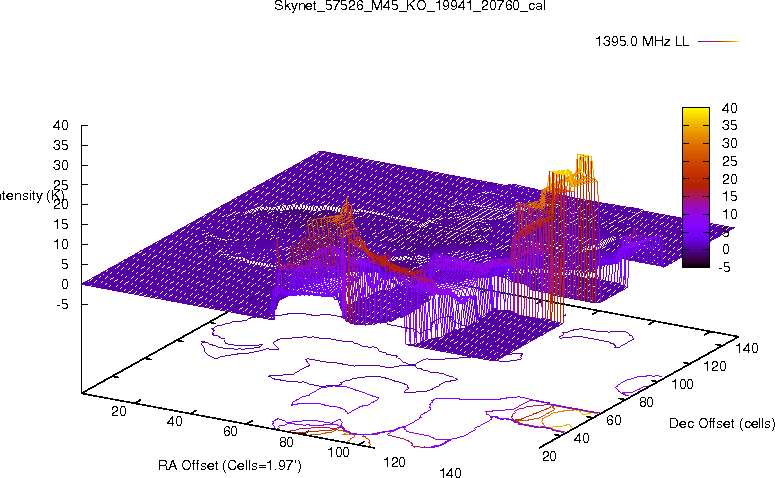775x478 pixels.
Task: Click intensity axis tick 10
Action: coord(61,244)
